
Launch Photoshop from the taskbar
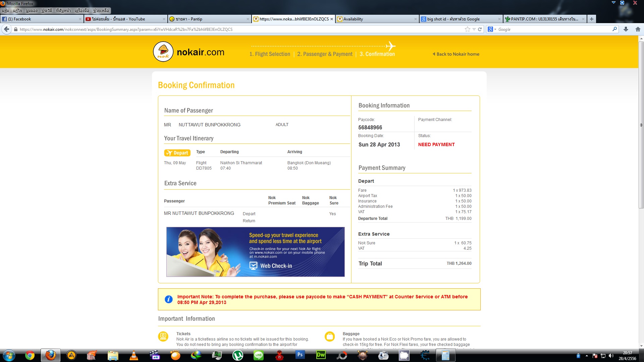(x=300, y=355)
